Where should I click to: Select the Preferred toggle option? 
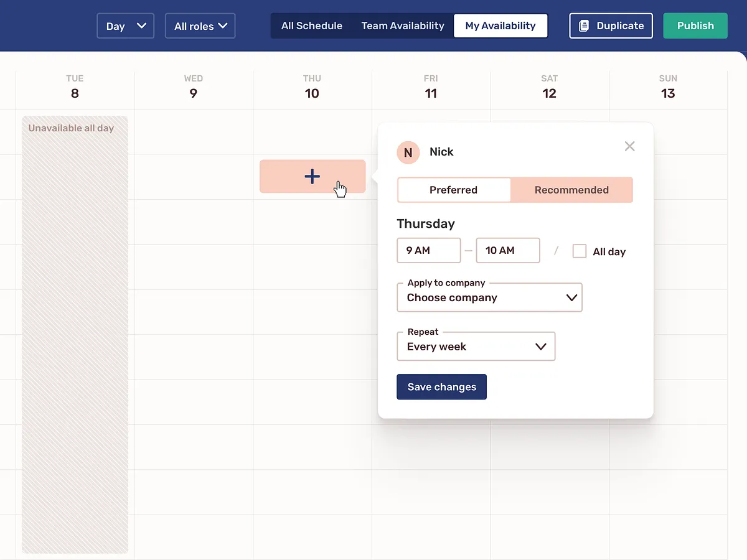coord(454,190)
